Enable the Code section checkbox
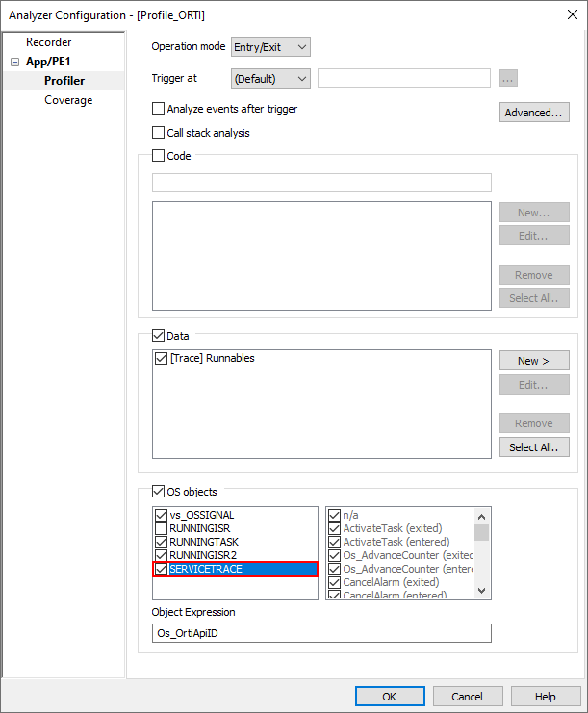Image resolution: width=588 pixels, height=713 pixels. point(159,156)
